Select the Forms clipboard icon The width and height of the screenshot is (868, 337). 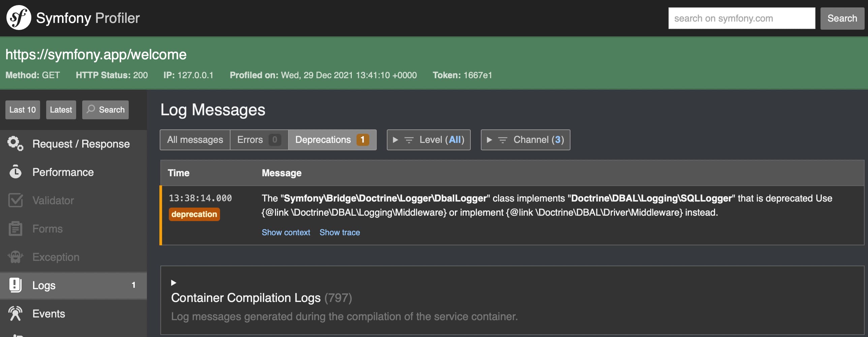[x=15, y=228]
